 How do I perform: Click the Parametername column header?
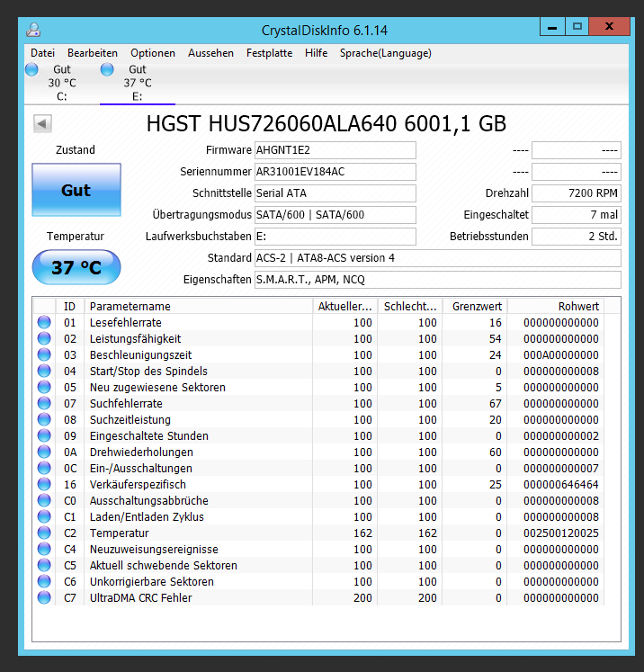click(x=199, y=306)
